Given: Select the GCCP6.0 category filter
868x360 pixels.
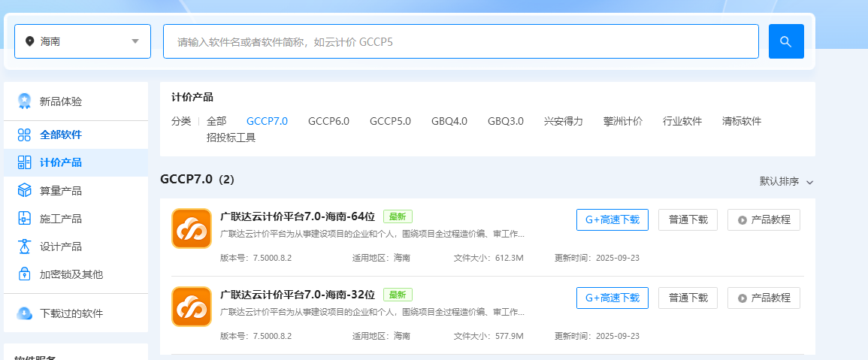Looking at the screenshot, I should 329,121.
